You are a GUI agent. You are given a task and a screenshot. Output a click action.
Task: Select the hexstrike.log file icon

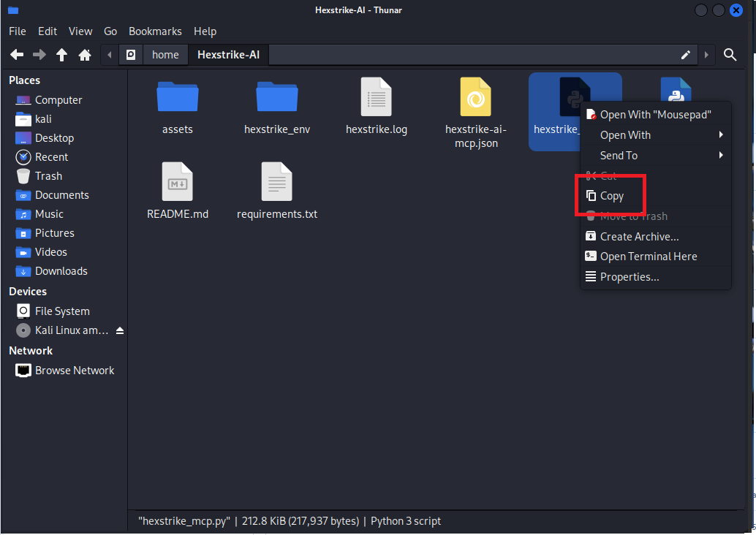(377, 98)
